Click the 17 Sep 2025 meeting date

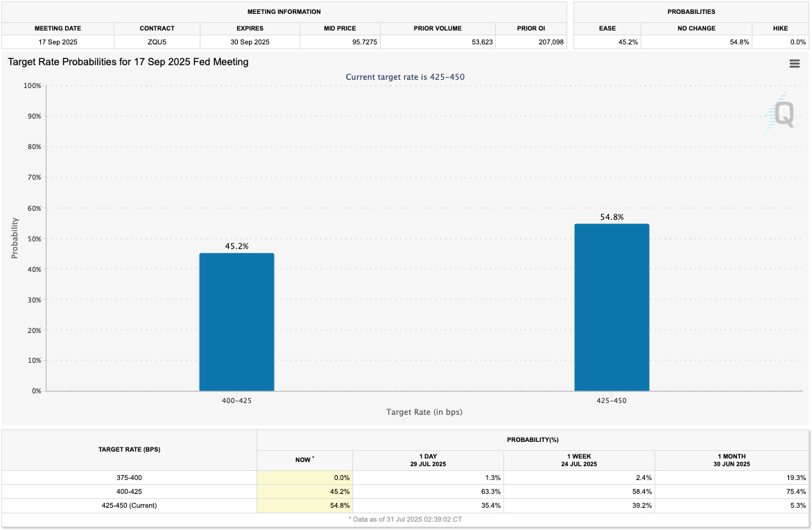[58, 42]
